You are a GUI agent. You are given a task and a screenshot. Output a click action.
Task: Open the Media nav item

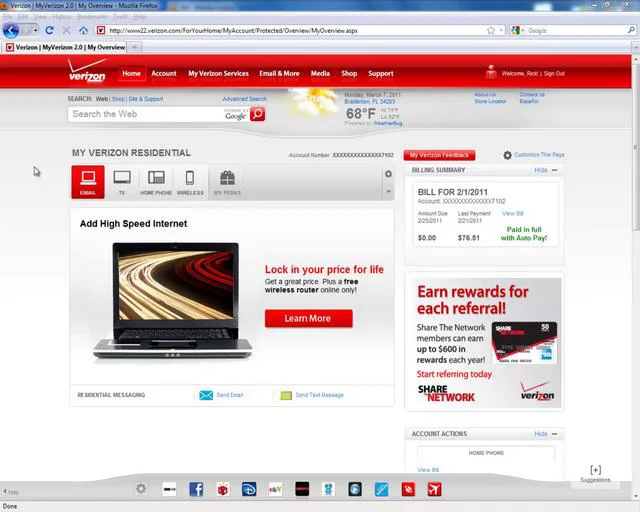pyautogui.click(x=320, y=73)
